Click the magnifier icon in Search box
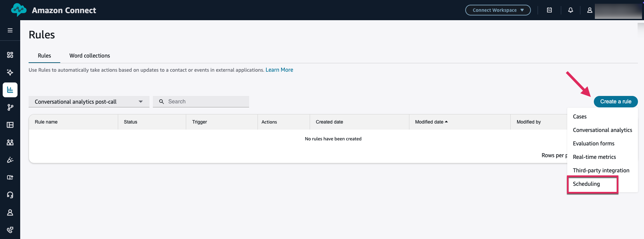This screenshot has height=239, width=644. point(162,102)
